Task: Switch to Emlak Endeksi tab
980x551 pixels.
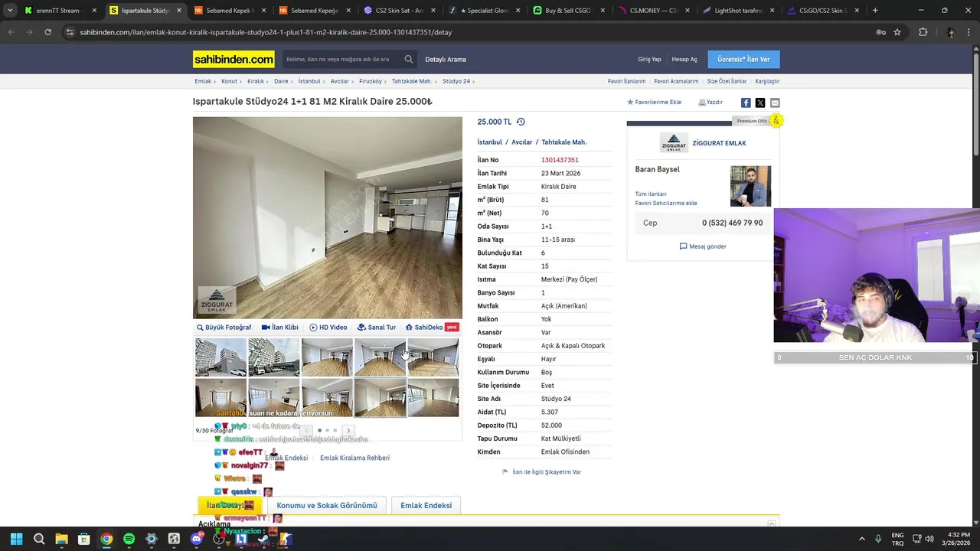Action: click(x=426, y=506)
